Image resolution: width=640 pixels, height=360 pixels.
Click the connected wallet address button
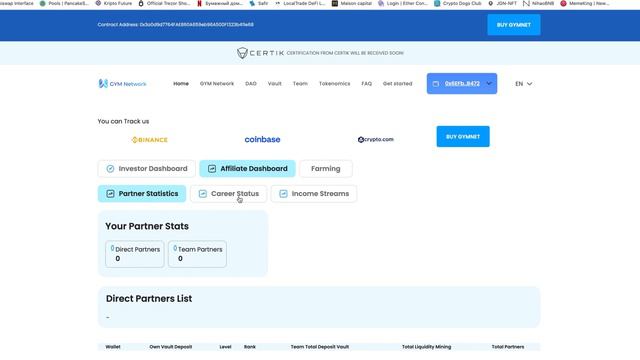click(462, 84)
